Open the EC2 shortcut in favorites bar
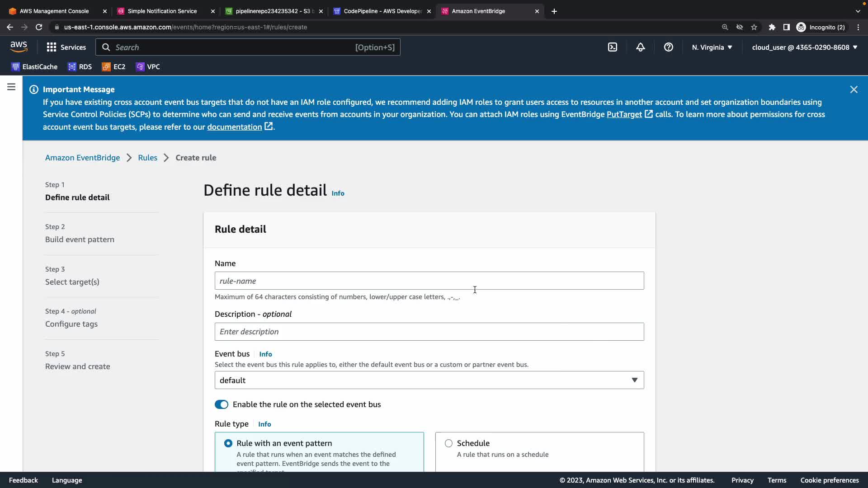 pyautogui.click(x=114, y=67)
